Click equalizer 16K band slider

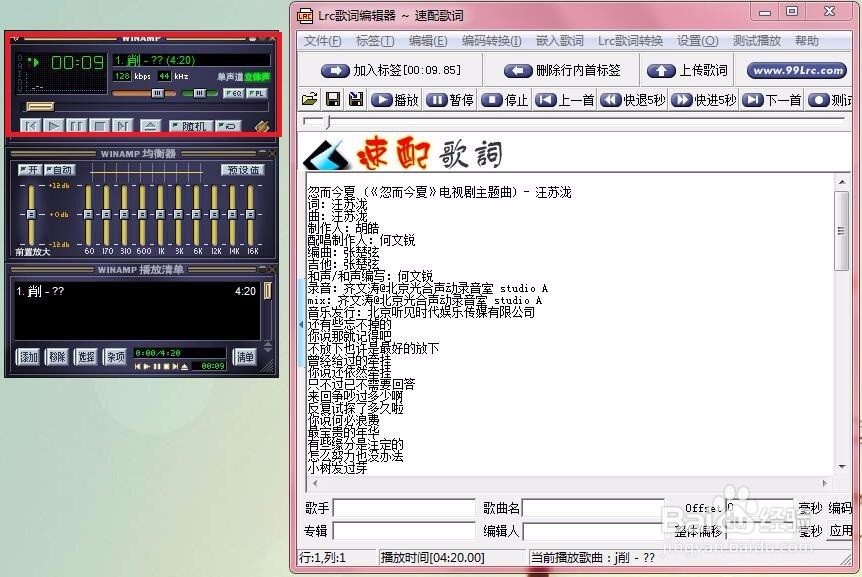click(251, 214)
